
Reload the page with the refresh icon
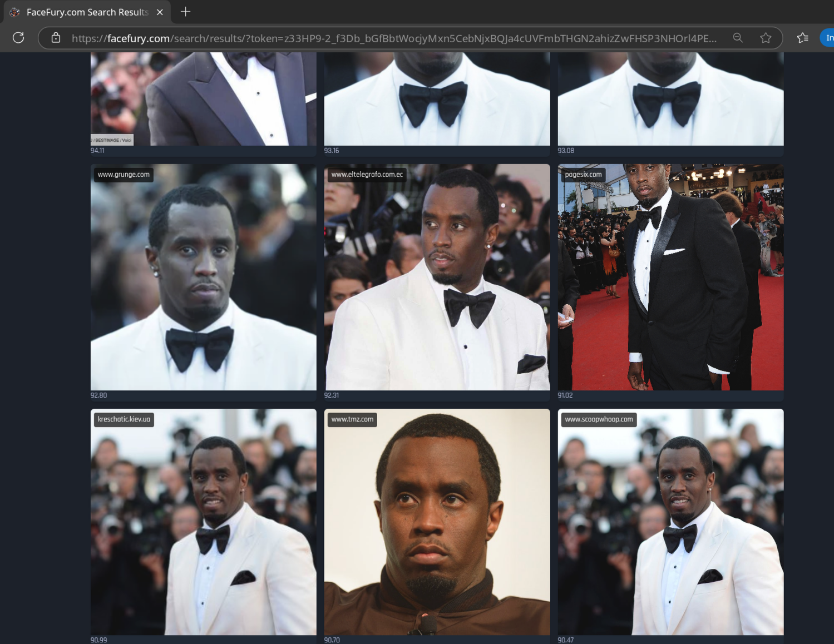click(x=18, y=38)
